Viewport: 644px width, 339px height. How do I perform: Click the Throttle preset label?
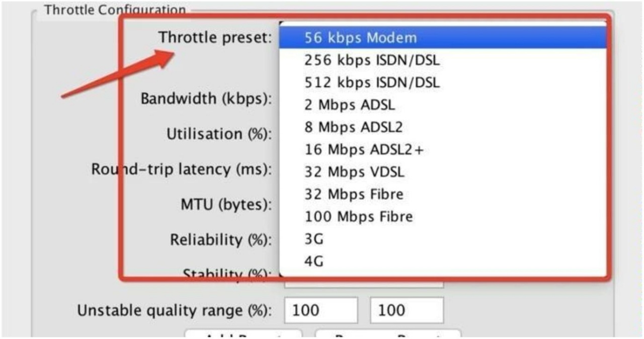click(215, 37)
